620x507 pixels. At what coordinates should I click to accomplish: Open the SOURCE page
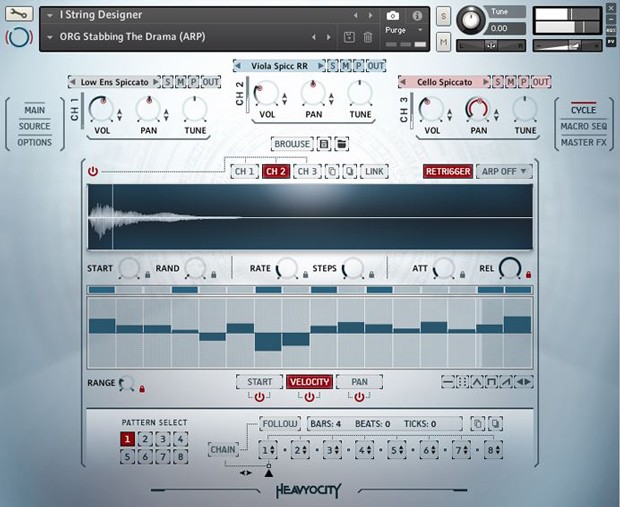[x=35, y=126]
